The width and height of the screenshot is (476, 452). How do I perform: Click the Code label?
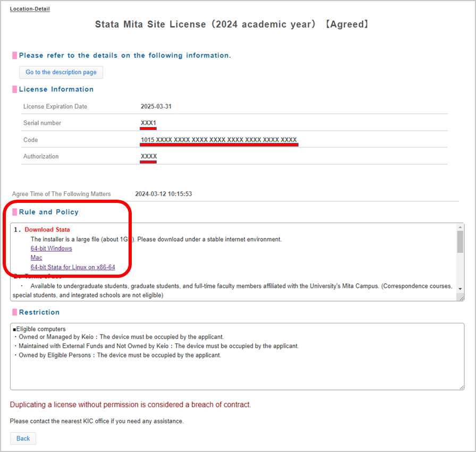[31, 140]
